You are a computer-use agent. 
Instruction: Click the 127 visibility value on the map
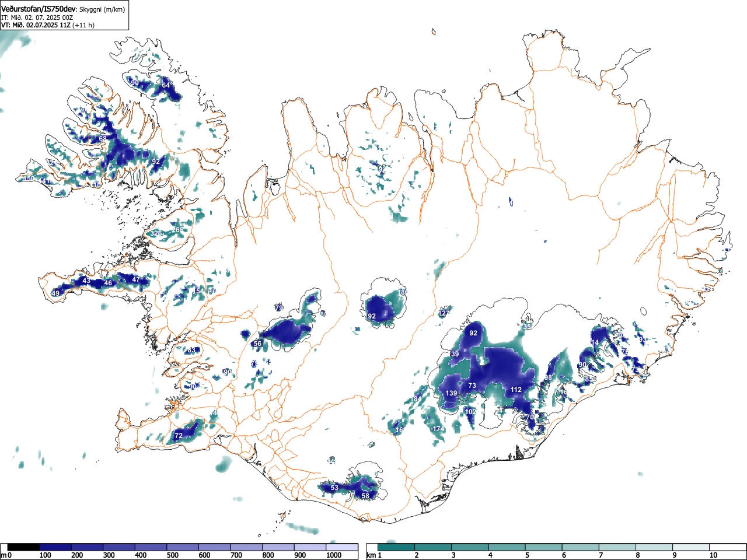coord(444,313)
